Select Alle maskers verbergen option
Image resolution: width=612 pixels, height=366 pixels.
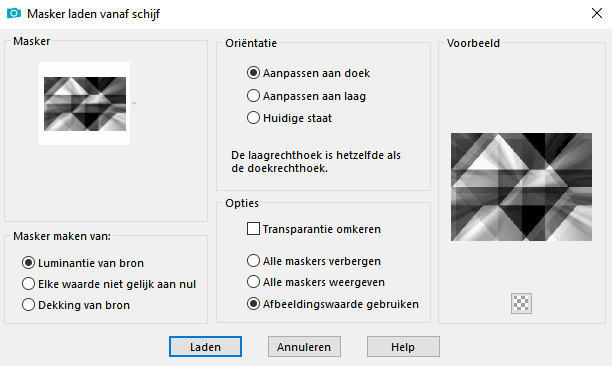[313, 261]
